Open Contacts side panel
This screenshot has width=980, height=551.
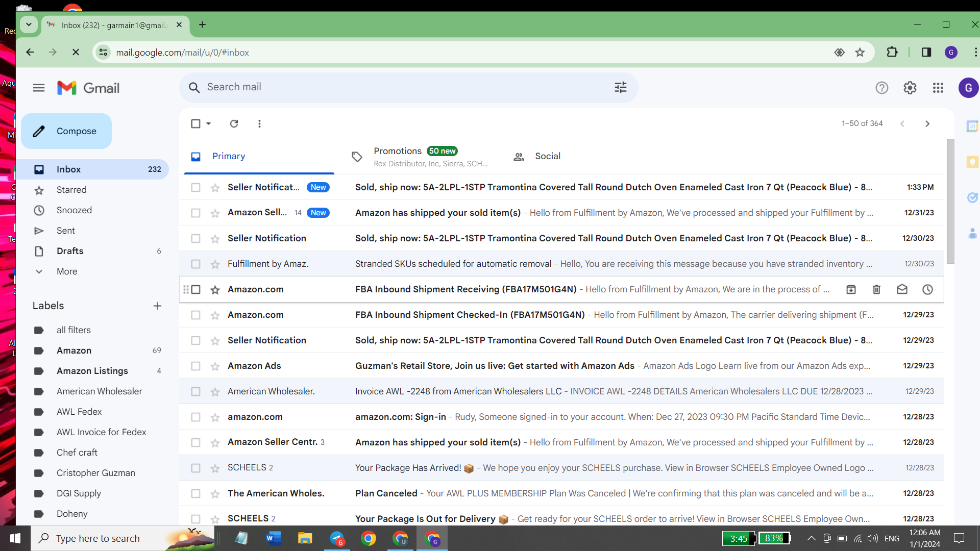[972, 233]
